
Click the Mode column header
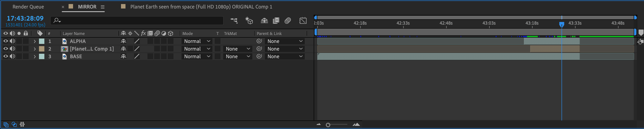tap(188, 34)
